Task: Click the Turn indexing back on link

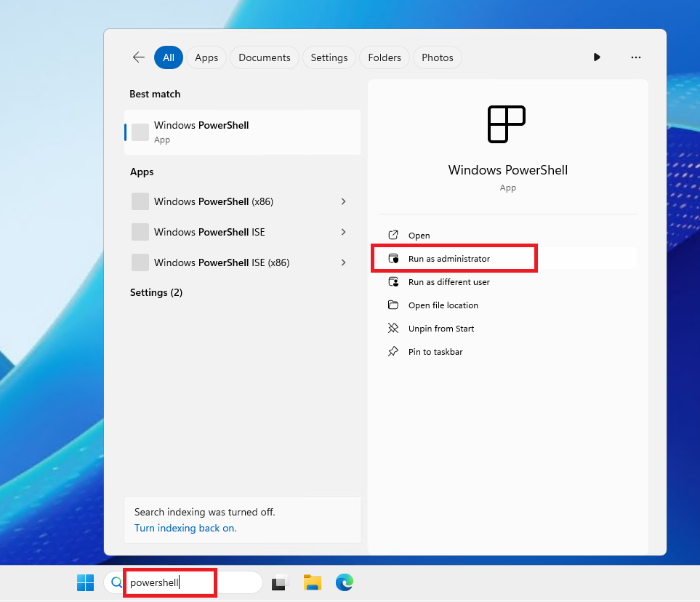Action: point(185,528)
